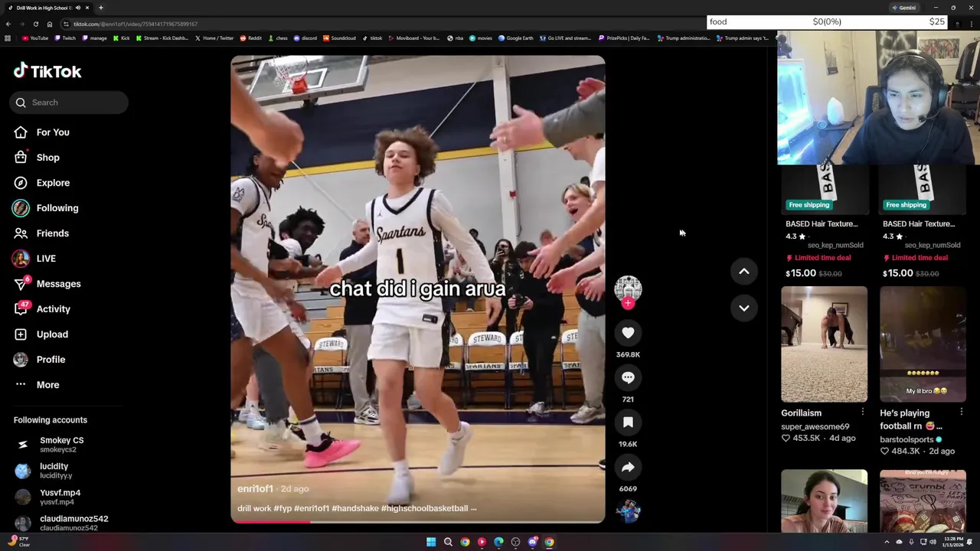Seek on the video progress bar
This screenshot has width=980, height=551.
tap(418, 522)
